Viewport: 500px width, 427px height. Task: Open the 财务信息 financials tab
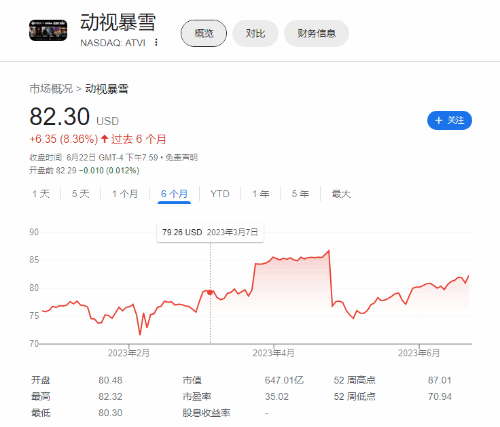point(316,33)
